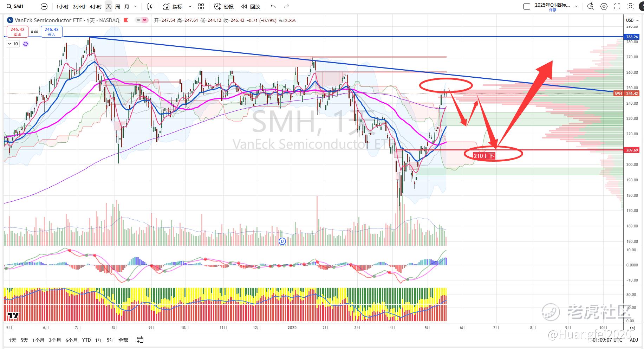Click the add symbol plus icon

coord(44,6)
